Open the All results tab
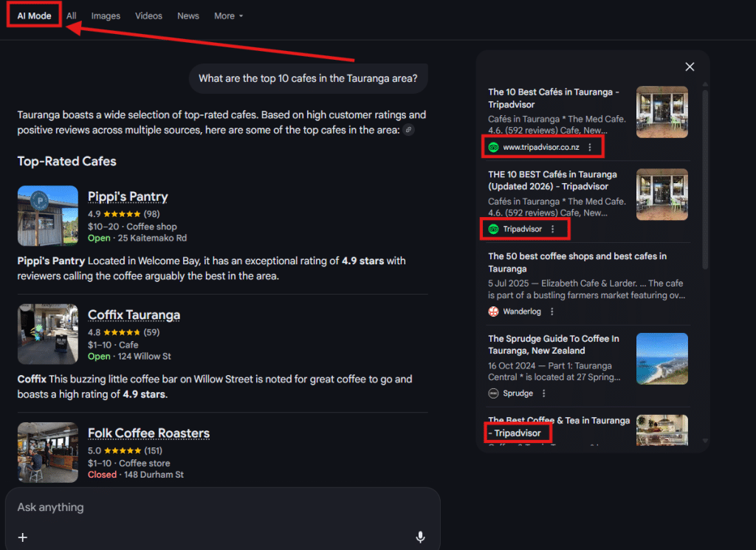This screenshot has width=756, height=550. 72,16
